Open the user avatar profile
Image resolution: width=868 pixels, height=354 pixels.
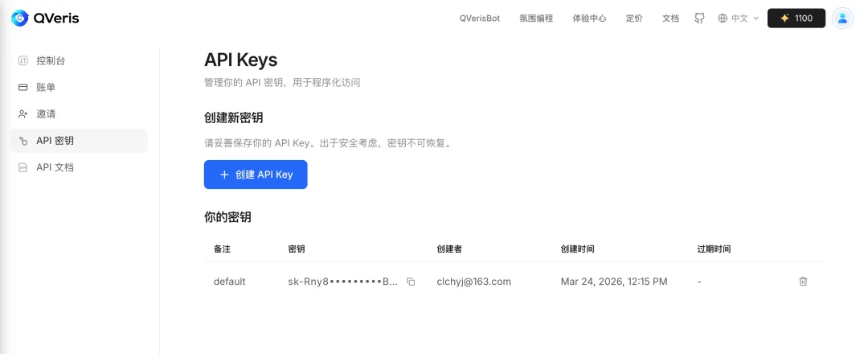[x=842, y=19]
